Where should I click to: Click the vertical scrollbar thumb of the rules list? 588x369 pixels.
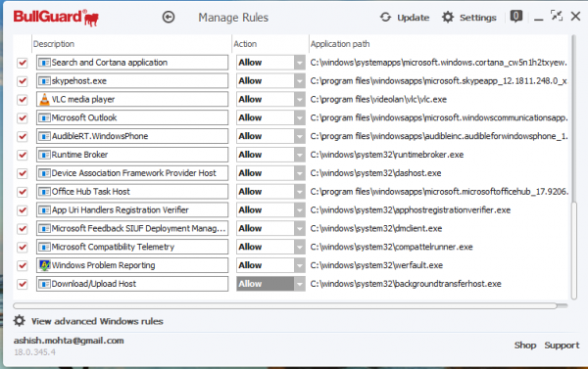pos(574,251)
